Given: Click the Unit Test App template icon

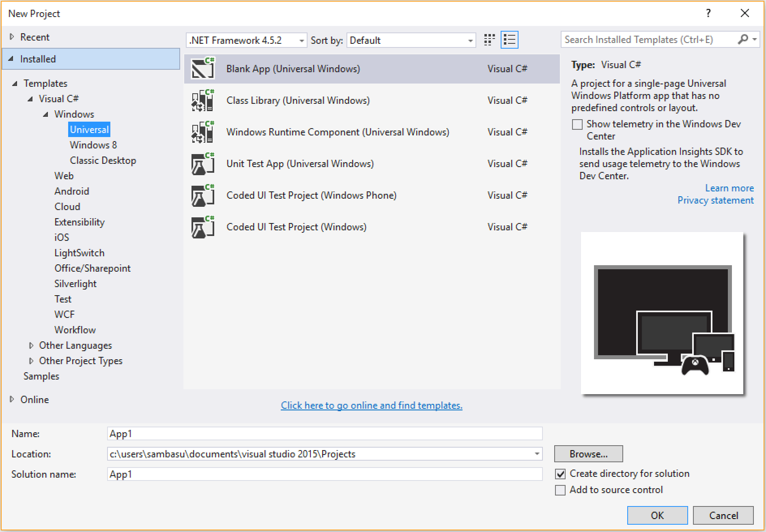Looking at the screenshot, I should tap(202, 163).
